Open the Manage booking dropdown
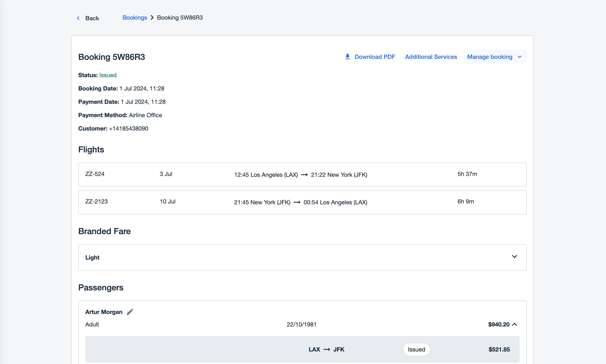 [490, 57]
